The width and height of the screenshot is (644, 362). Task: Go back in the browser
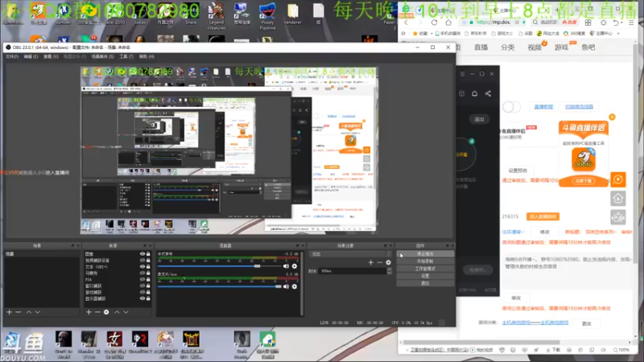407,23
